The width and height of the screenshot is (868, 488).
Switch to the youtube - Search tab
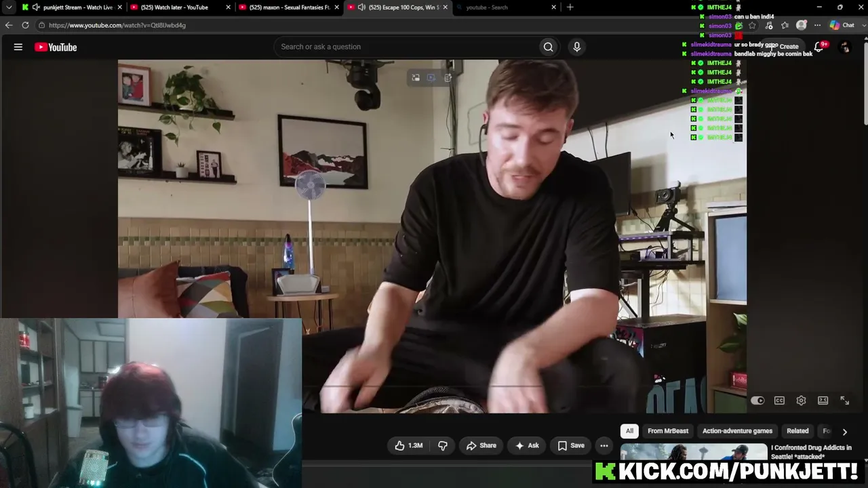point(505,7)
